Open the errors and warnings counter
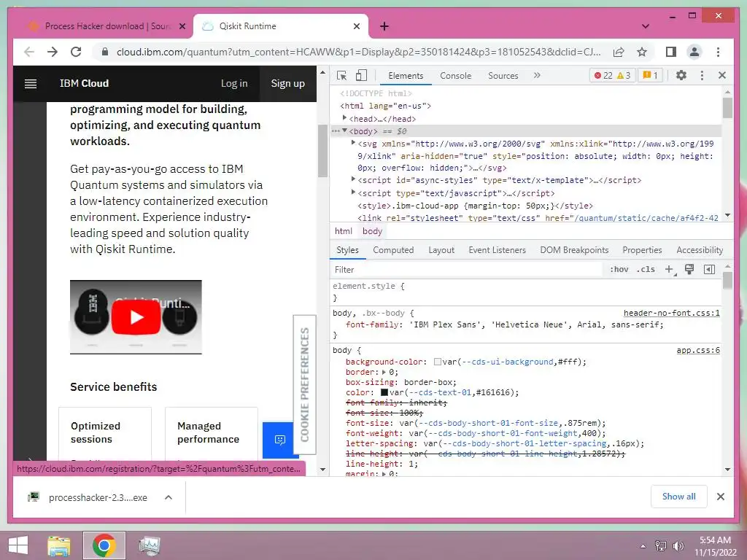Image resolution: width=747 pixels, height=560 pixels. (x=612, y=75)
